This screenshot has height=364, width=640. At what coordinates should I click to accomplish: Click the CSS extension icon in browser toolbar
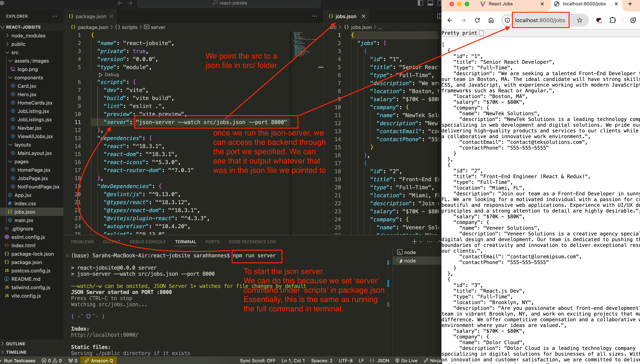[599, 20]
